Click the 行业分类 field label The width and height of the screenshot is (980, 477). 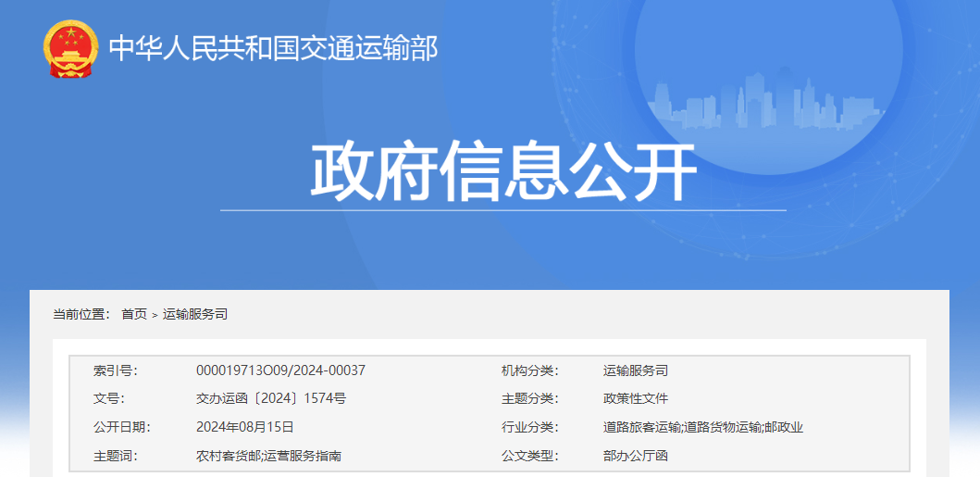529,427
